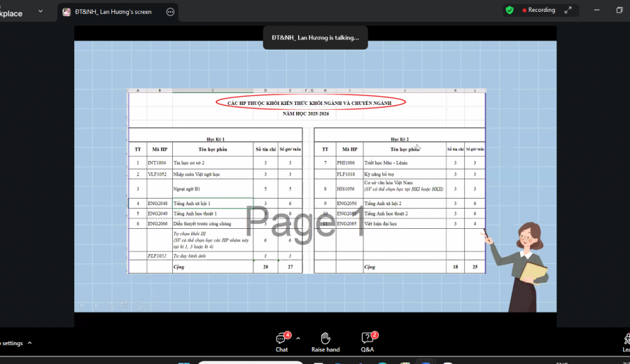The height and width of the screenshot is (364, 630).
Task: Click the green encryption shield icon
Action: pyautogui.click(x=510, y=10)
